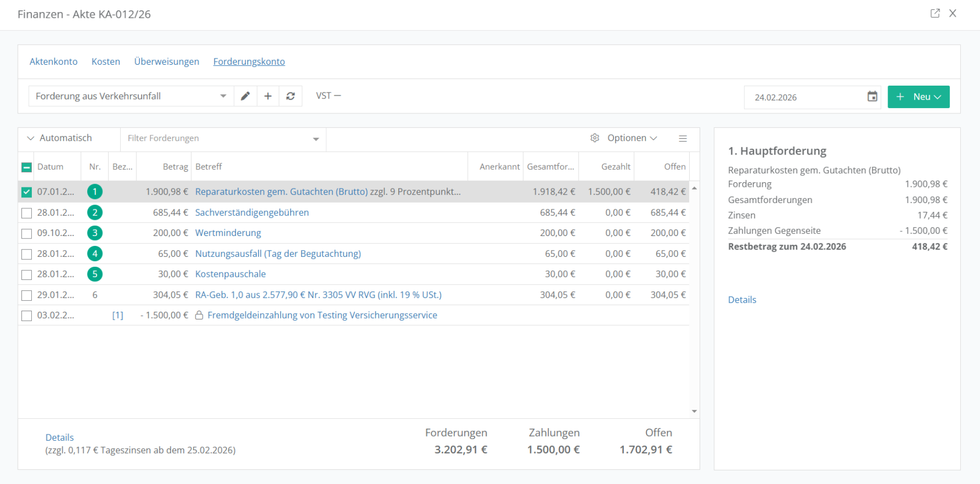Open the Forderung aus Verkehrsunfall dropdown
Viewport: 980px width, 484px height.
click(223, 96)
